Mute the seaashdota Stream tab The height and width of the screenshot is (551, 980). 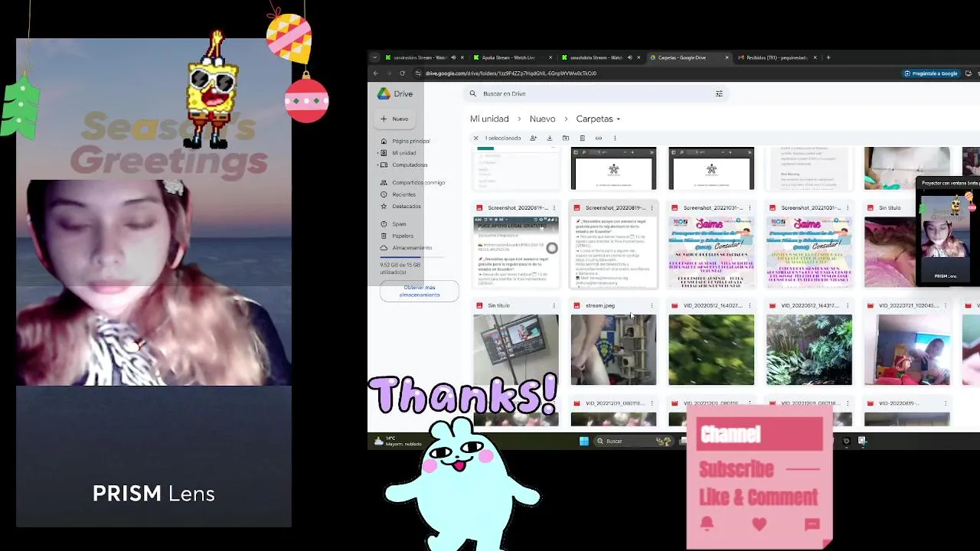(x=629, y=57)
